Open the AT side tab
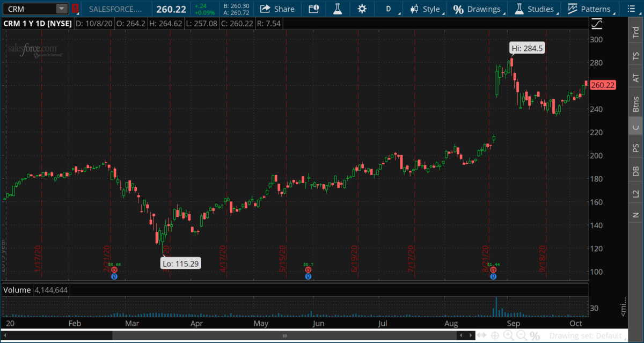Image resolution: width=644 pixels, height=343 pixels. pyautogui.click(x=636, y=78)
